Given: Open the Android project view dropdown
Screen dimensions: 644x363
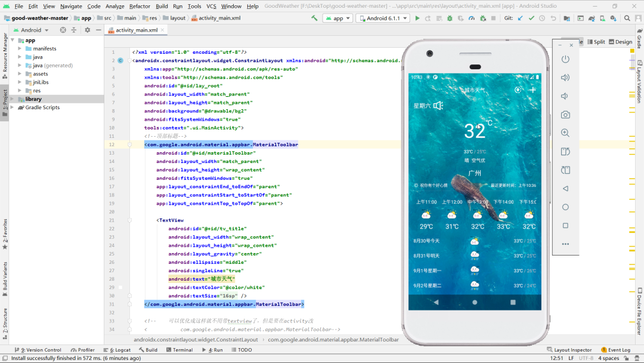Looking at the screenshot, I should click(31, 30).
